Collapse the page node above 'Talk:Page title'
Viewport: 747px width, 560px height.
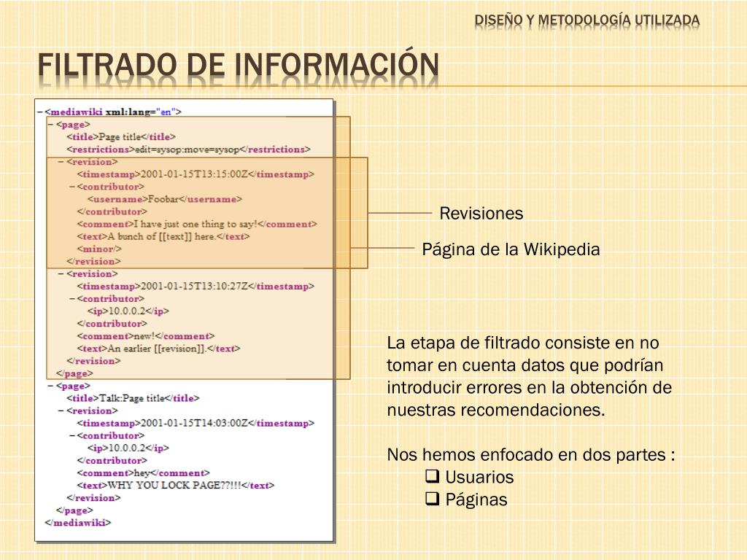click(51, 386)
